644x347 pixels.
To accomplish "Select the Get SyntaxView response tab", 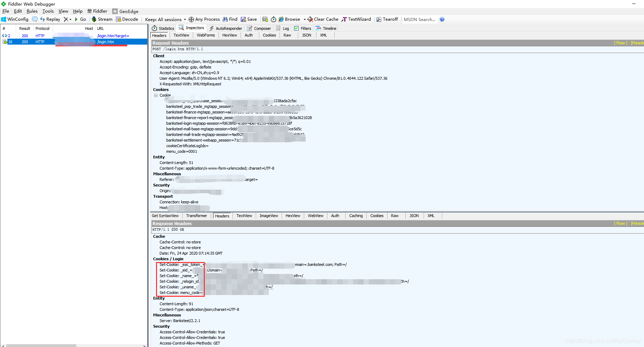I will coord(165,216).
